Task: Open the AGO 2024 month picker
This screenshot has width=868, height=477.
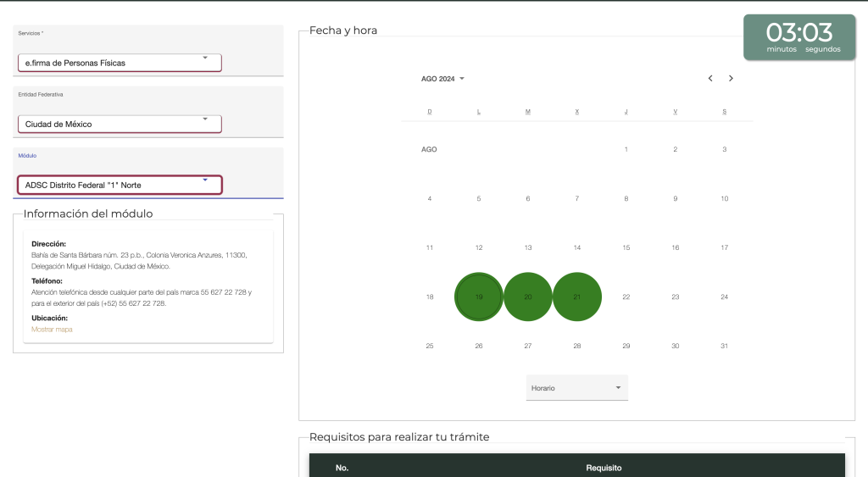Action: tap(442, 79)
